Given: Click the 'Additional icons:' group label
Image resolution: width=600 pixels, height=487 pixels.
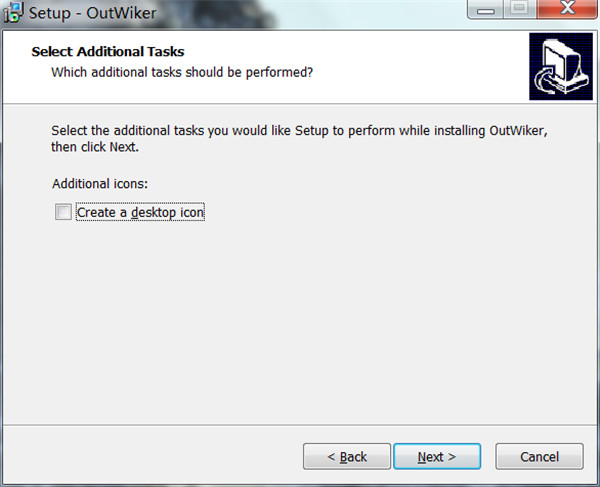Looking at the screenshot, I should click(100, 184).
